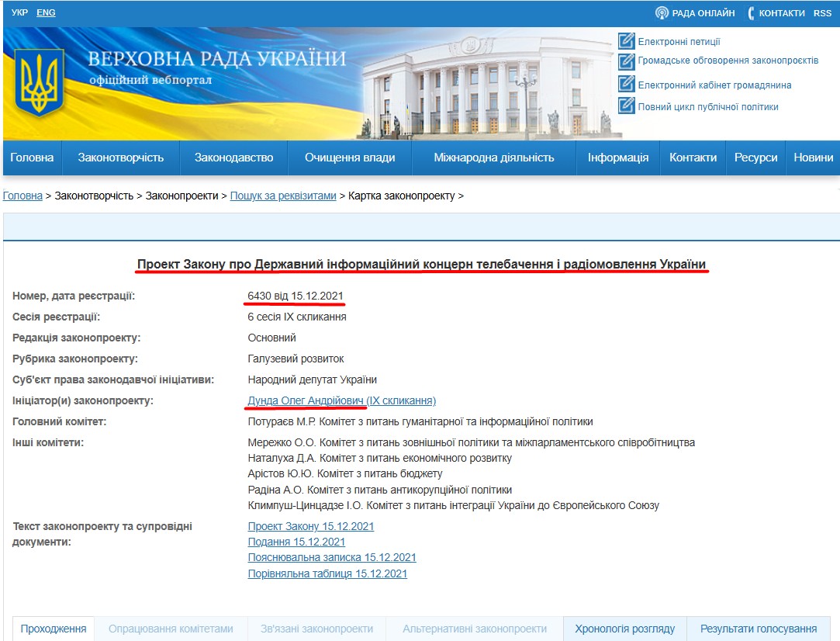Click registration number 6430 від 15.12.2021

[296, 296]
